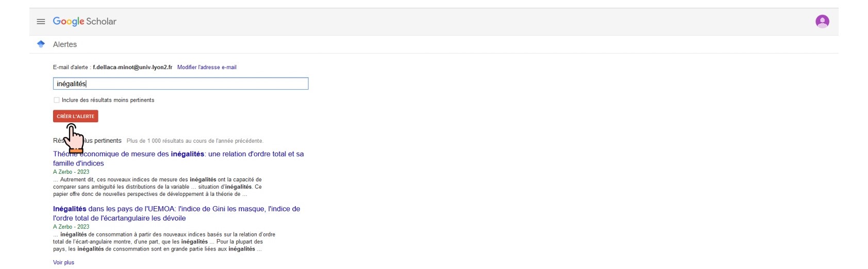The width and height of the screenshot is (868, 269).
Task: Click the UEMOA result's snippet about consommation
Action: (164, 241)
